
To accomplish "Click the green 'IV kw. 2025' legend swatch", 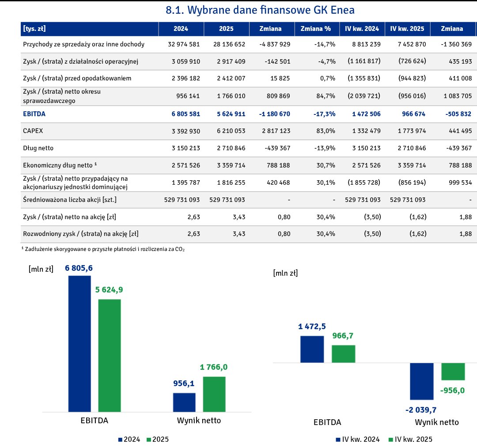I will coord(391,440).
